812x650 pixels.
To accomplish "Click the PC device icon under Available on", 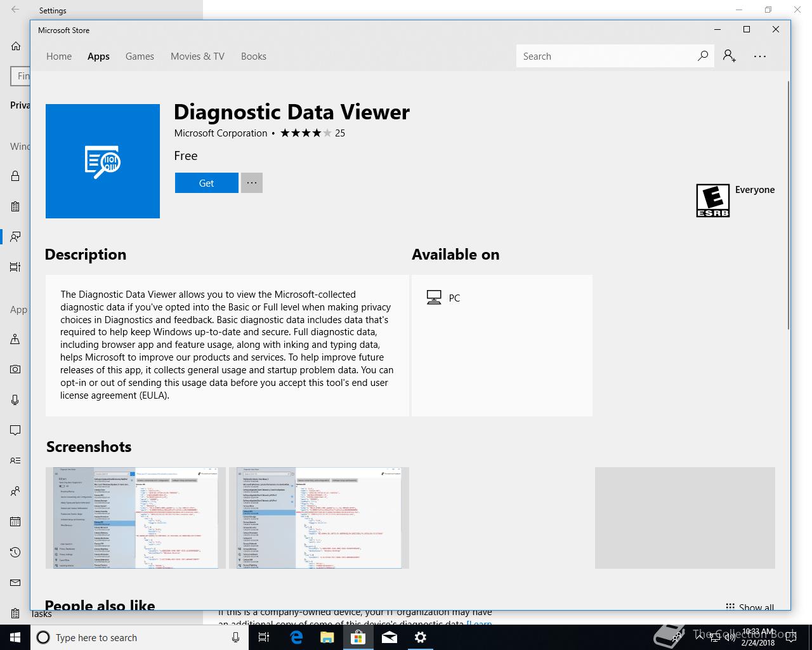I will 434,298.
